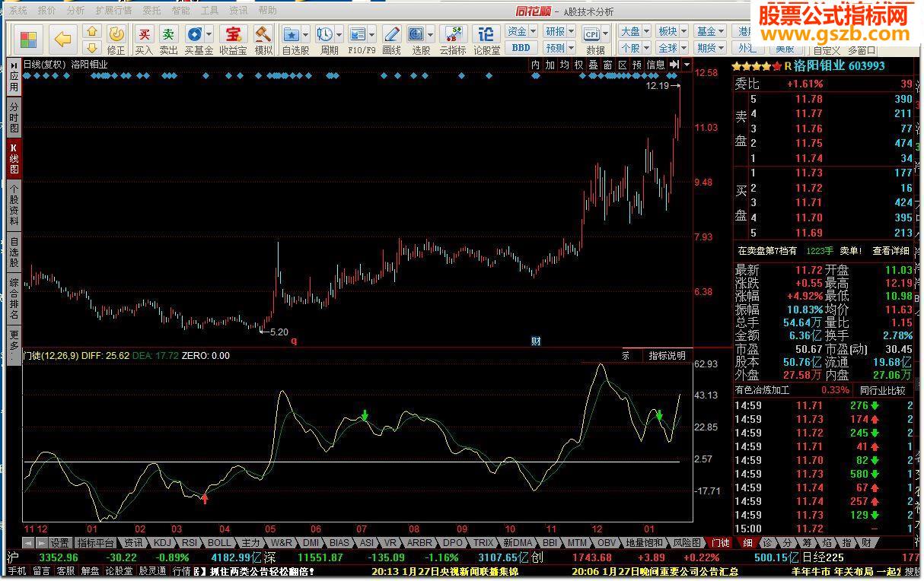Click the 有色冶炼加工 sector link

click(763, 390)
